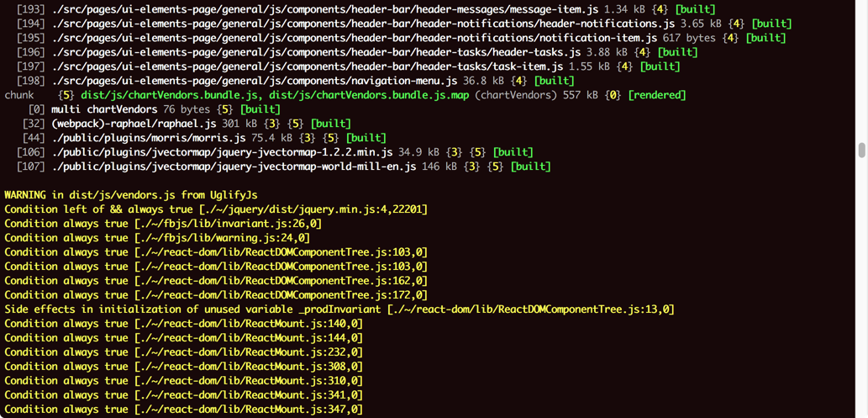Select the "multi chartVendors" entry on line [0]
The image size is (868, 418).
click(x=104, y=109)
